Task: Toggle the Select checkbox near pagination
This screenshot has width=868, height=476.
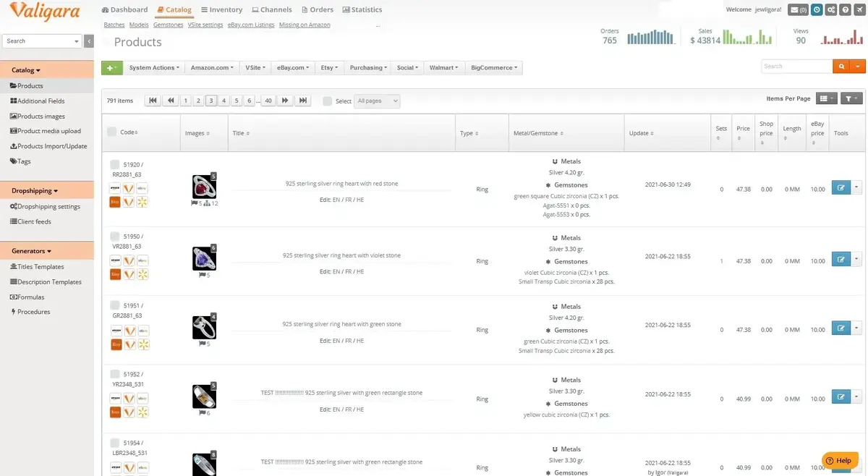Action: [327, 101]
